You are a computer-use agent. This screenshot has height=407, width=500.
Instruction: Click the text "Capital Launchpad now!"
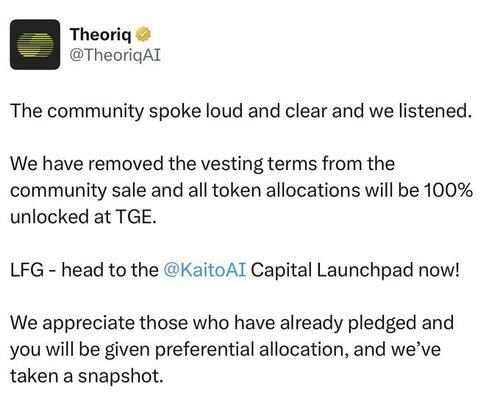(355, 270)
